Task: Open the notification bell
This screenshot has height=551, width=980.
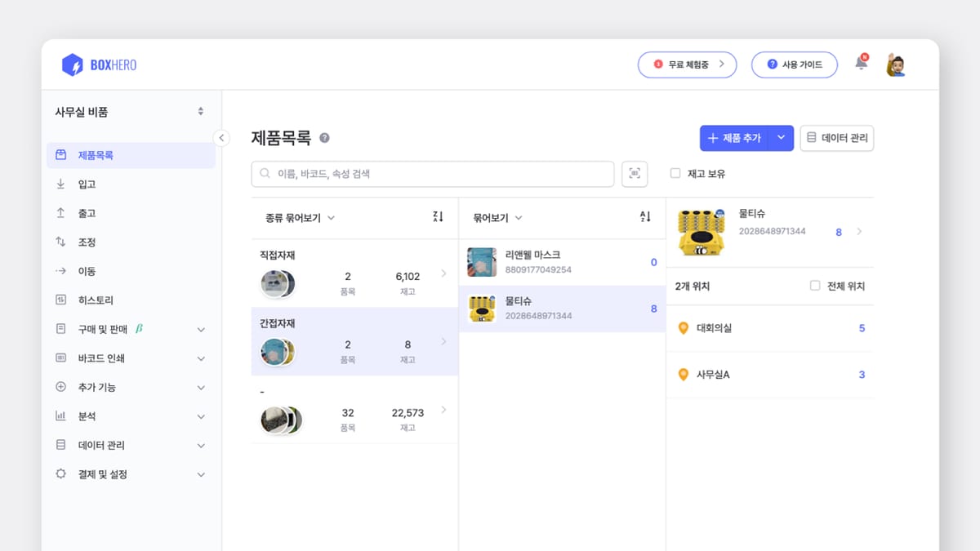Action: 861,64
